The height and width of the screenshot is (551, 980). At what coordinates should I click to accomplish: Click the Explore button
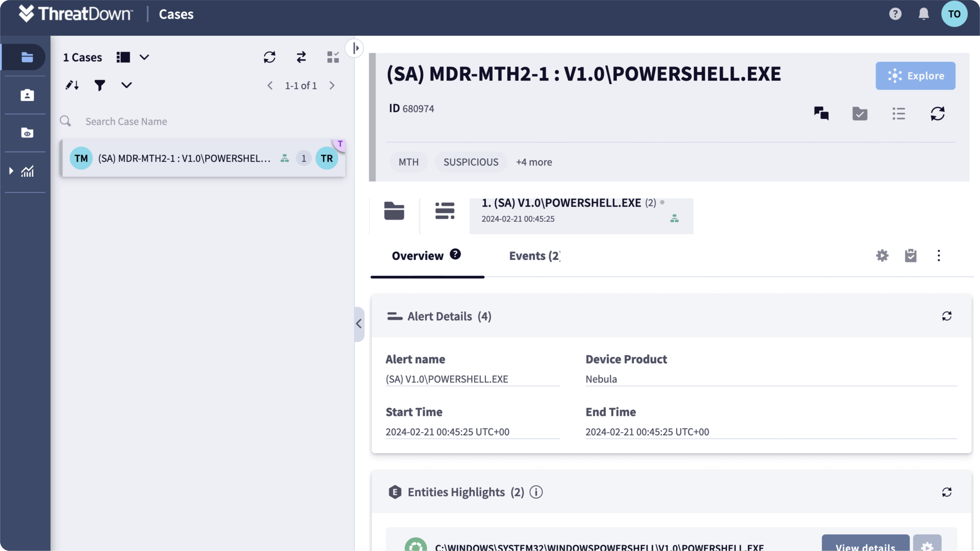[x=915, y=76]
